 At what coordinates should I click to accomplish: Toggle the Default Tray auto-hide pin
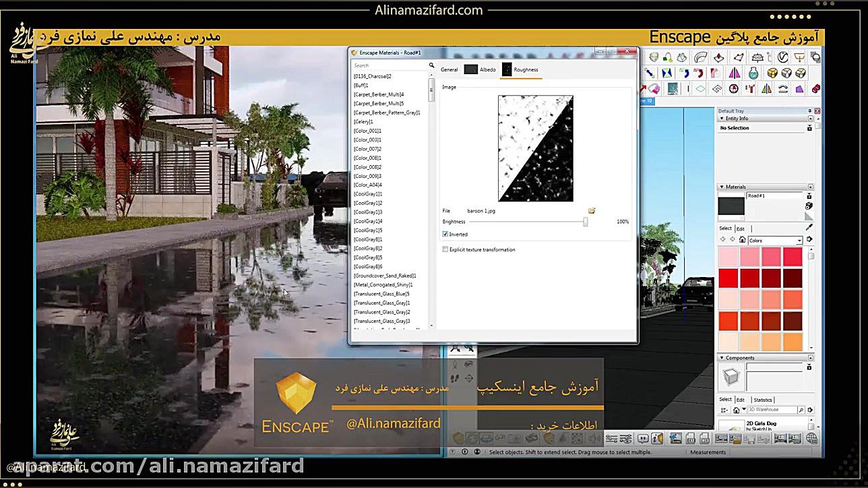pyautogui.click(x=810, y=110)
